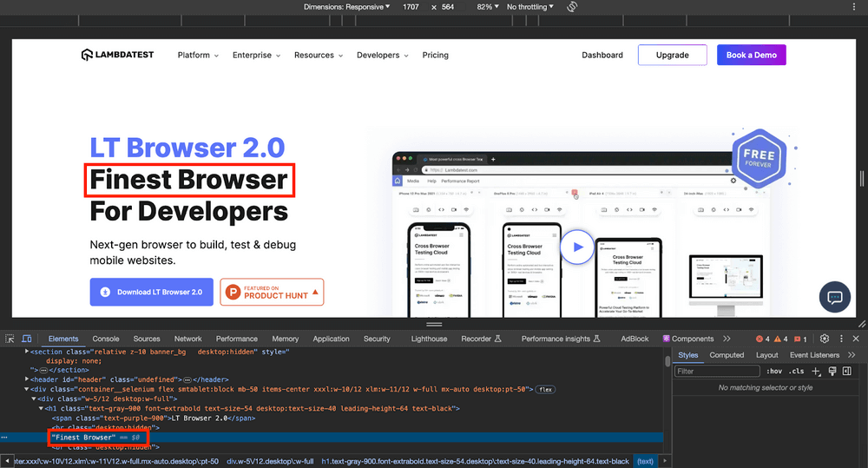The height and width of the screenshot is (468, 868).
Task: Switch to the Computed sidebar tab
Action: tap(727, 355)
